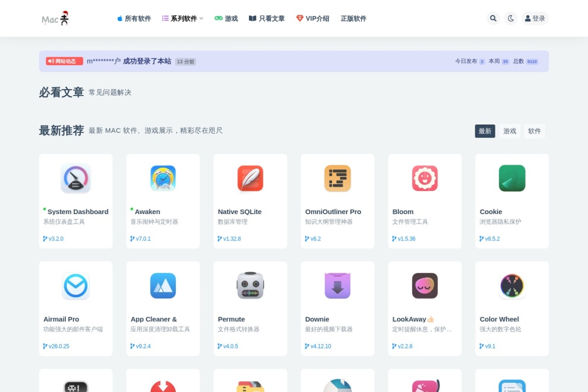The width and height of the screenshot is (588, 392).
Task: Open the Permute robot icon
Action: click(250, 286)
